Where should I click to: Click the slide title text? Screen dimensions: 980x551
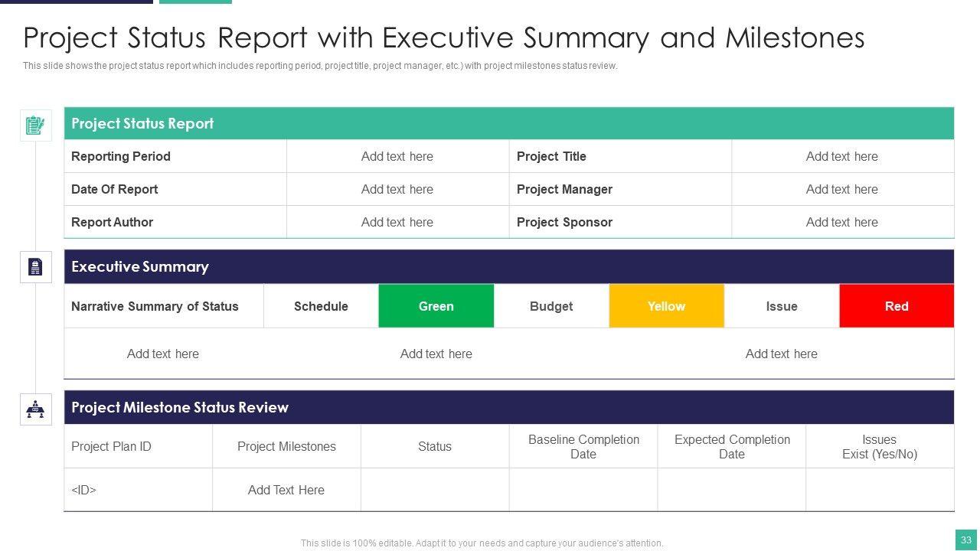click(444, 38)
